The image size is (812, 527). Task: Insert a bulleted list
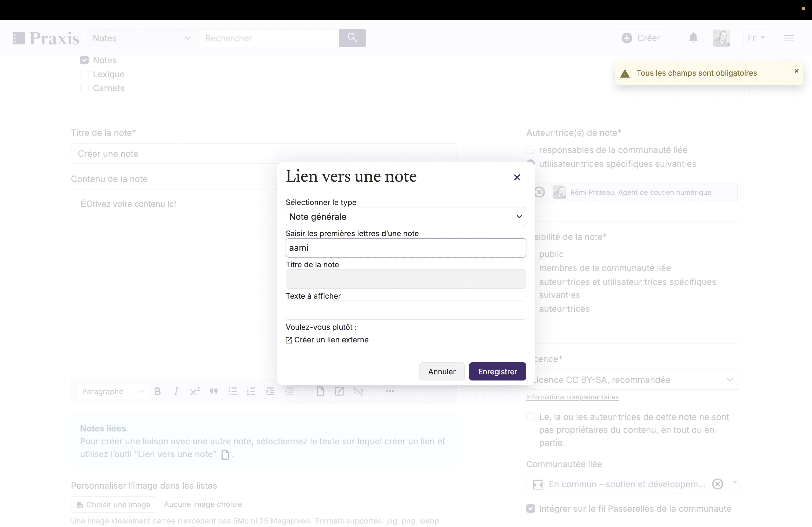pos(232,391)
